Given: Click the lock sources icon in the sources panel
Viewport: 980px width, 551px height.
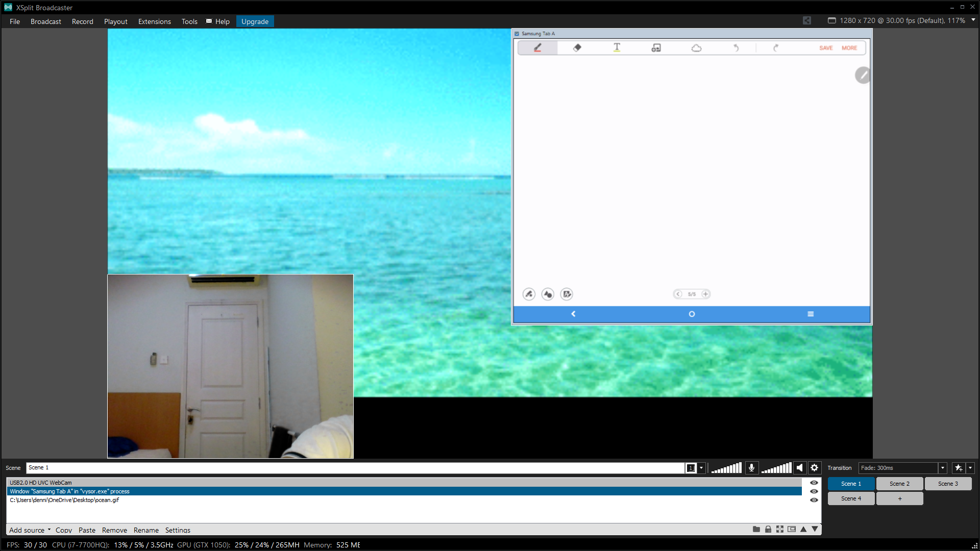Looking at the screenshot, I should click(768, 529).
